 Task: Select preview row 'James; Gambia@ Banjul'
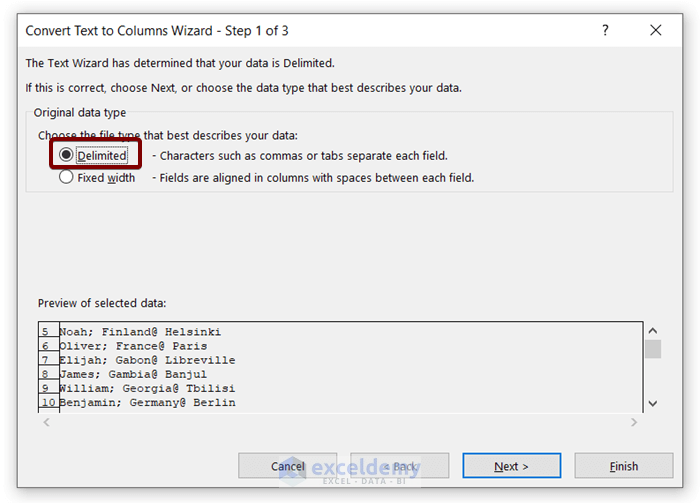tap(133, 374)
